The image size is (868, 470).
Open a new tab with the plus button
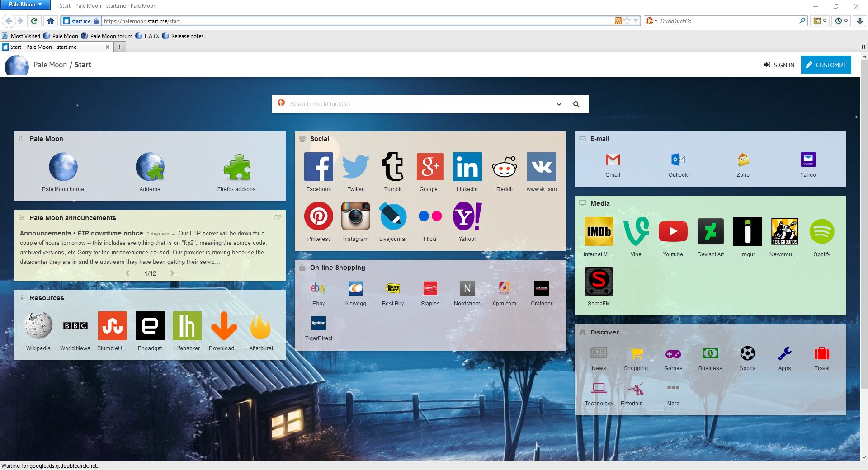pos(119,47)
